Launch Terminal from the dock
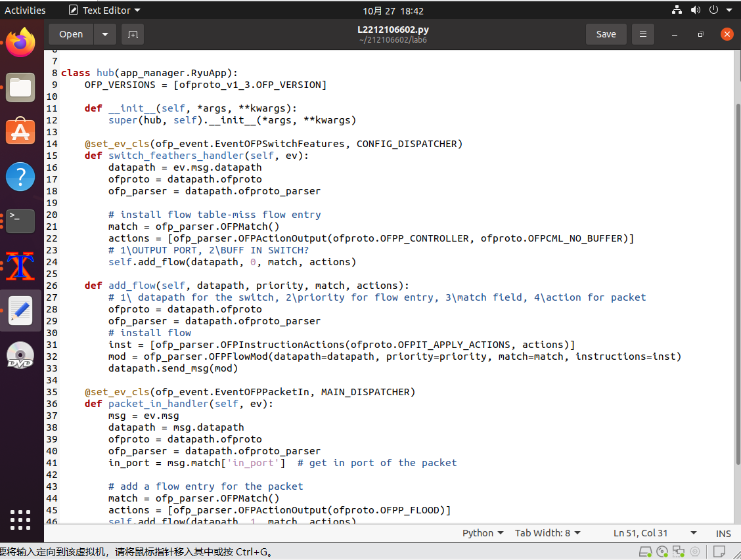 click(x=20, y=221)
